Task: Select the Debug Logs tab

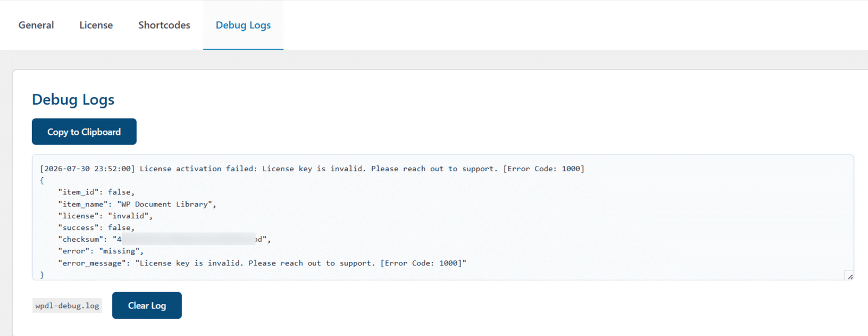Action: pyautogui.click(x=243, y=25)
